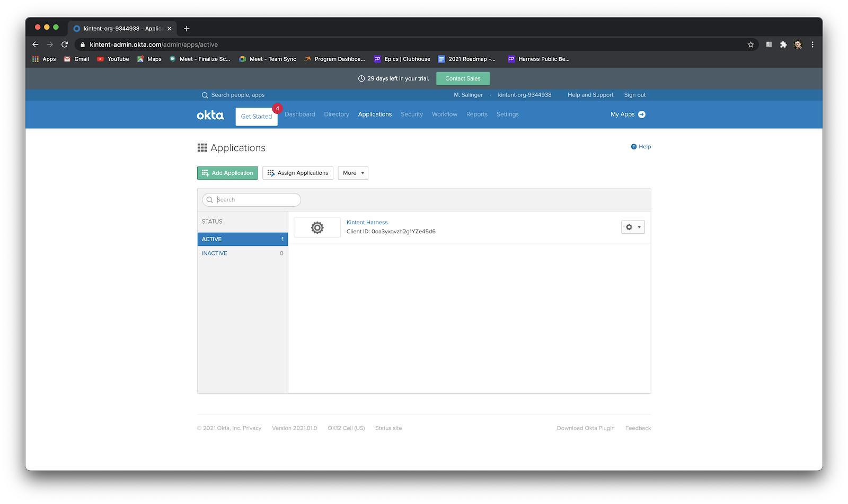The height and width of the screenshot is (504, 848).
Task: Open the Kintent Harness application link
Action: coord(367,223)
